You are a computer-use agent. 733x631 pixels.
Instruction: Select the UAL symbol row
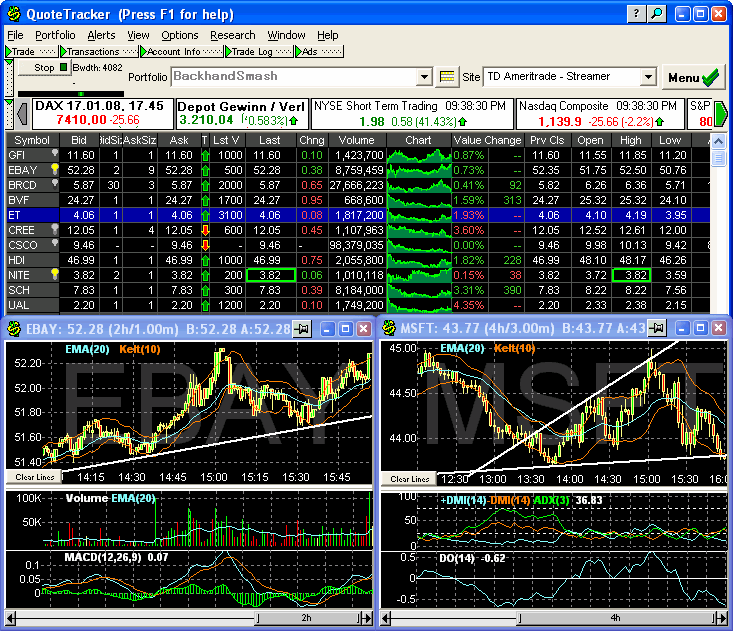[x=358, y=305]
